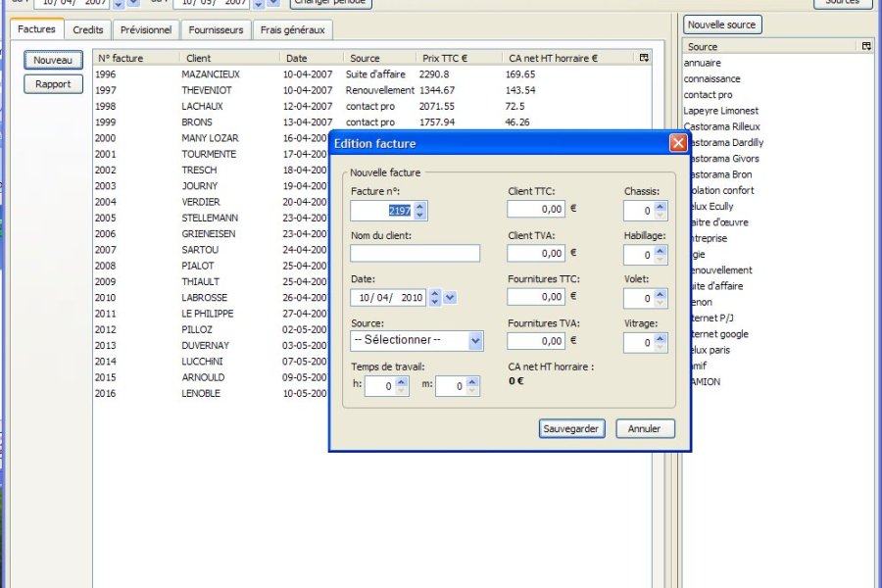Expand the Source Sélectionner dropdown
This screenshot has height=588, width=882.
pos(475,341)
